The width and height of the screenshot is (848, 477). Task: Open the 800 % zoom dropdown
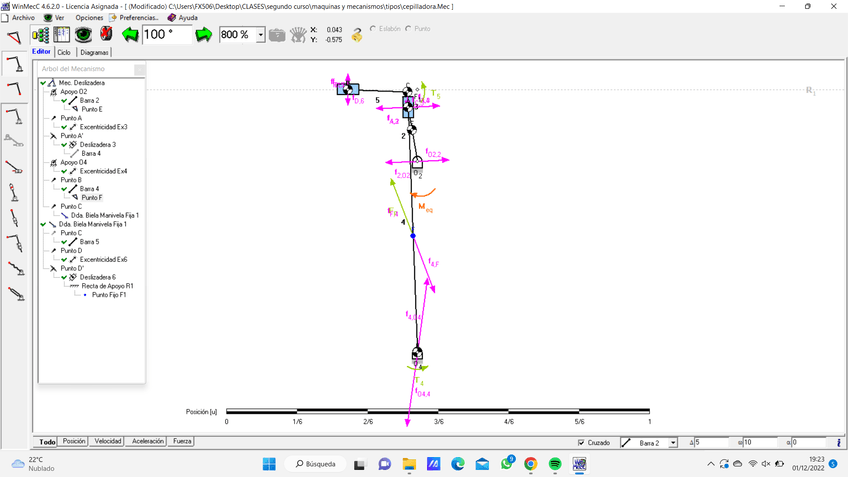(x=261, y=35)
